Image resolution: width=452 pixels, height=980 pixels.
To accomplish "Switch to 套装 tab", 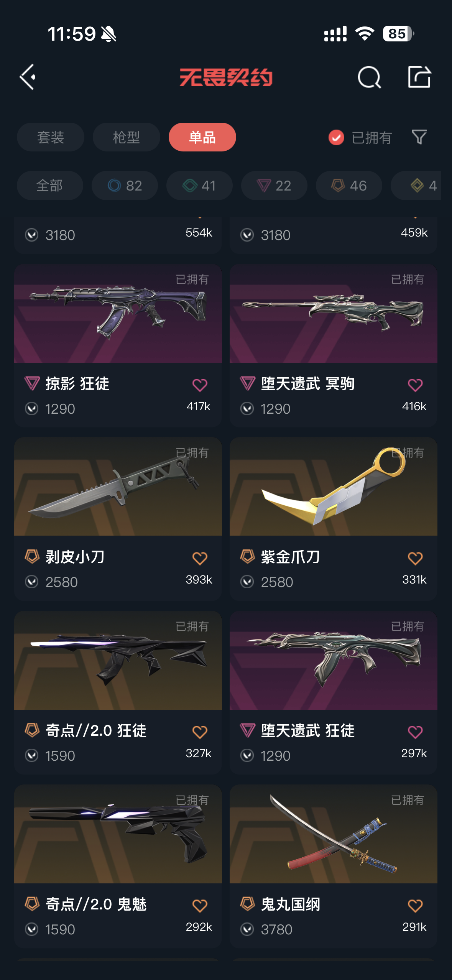I will (51, 137).
